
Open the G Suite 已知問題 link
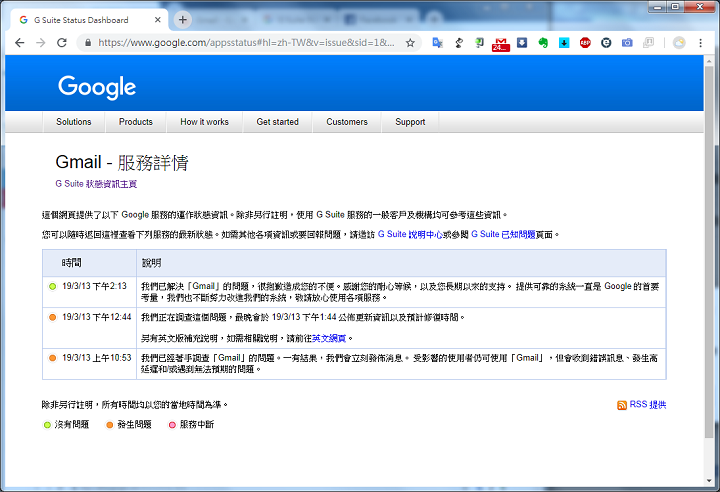503,234
